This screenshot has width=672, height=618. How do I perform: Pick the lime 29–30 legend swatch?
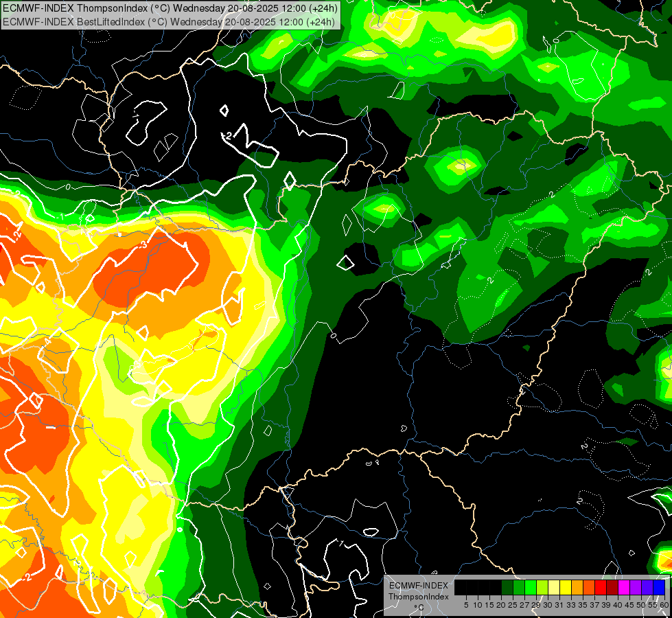tap(542, 587)
